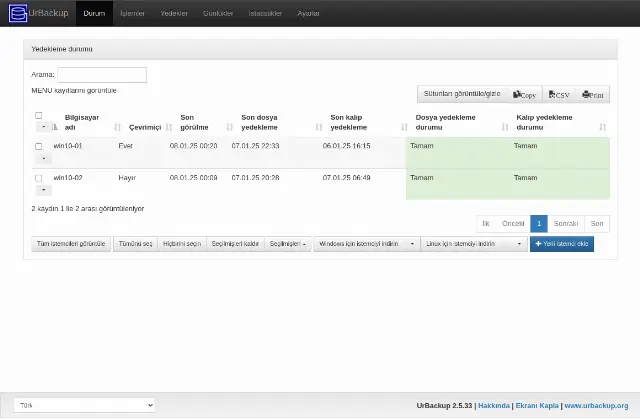Open win10-02 row action dropdown
Viewport: 640px width, 420px height.
click(44, 190)
